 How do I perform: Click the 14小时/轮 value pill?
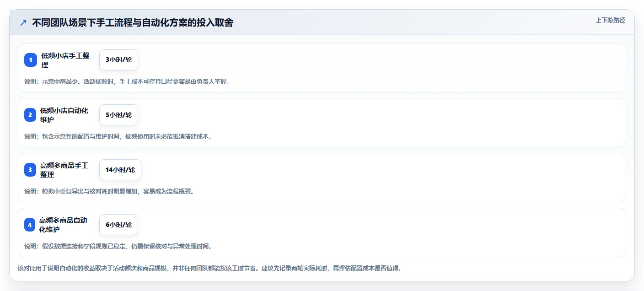120,170
